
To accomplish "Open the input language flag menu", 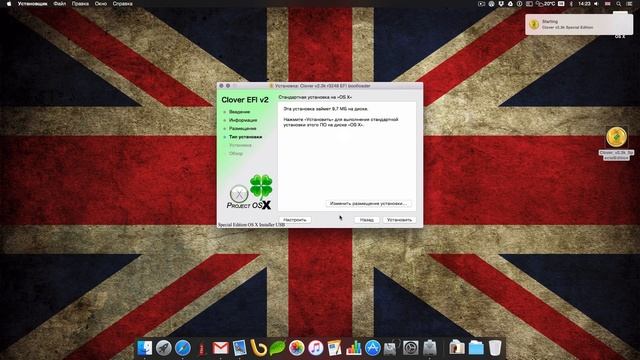I will pyautogui.click(x=608, y=4).
